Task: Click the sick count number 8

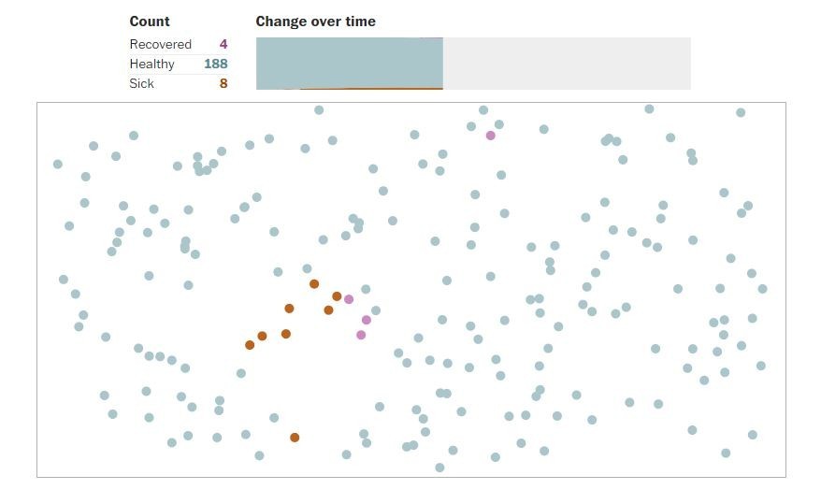Action: click(x=223, y=83)
